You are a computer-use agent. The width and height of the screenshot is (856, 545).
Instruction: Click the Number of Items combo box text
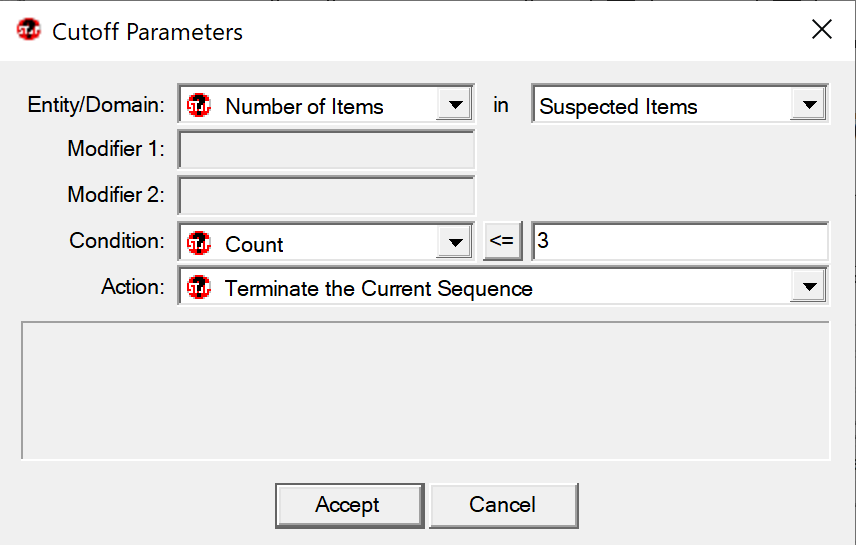click(x=304, y=106)
